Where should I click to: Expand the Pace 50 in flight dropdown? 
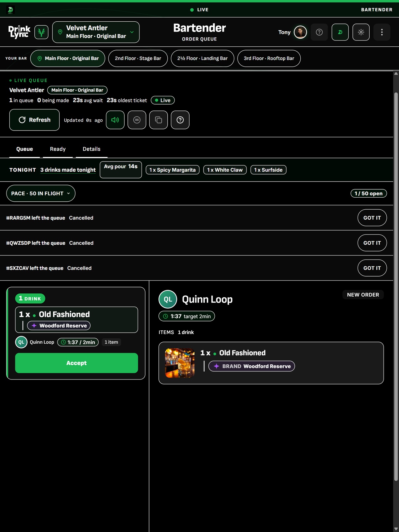point(41,193)
